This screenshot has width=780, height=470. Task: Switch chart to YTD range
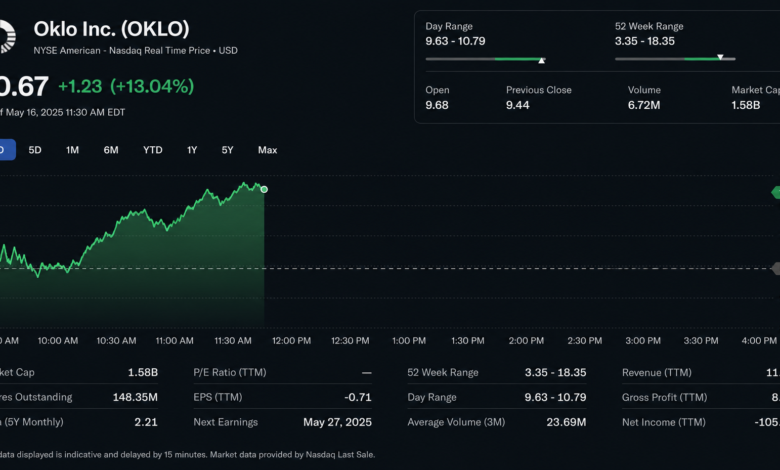153,150
